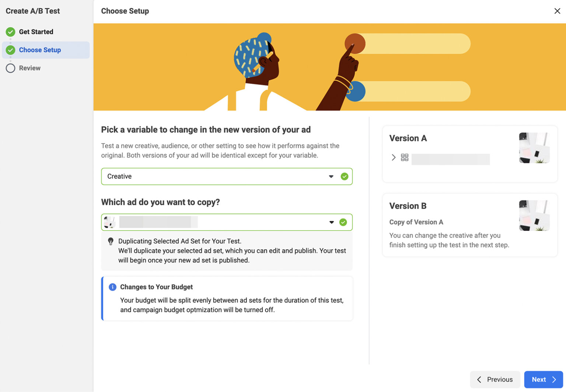Click the Version B preview thumbnail
Screen dimensions: 566x392
(x=534, y=216)
